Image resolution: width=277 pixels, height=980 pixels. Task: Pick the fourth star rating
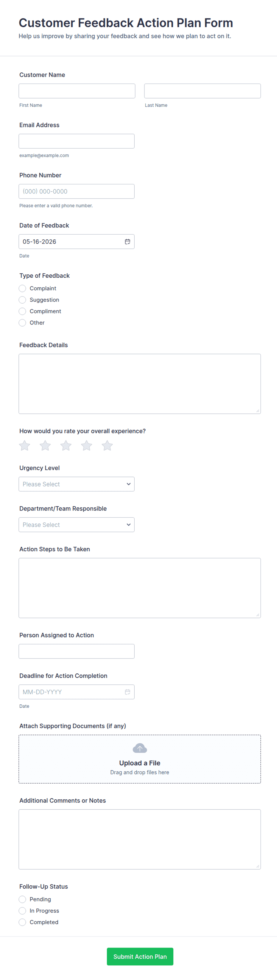point(87,445)
